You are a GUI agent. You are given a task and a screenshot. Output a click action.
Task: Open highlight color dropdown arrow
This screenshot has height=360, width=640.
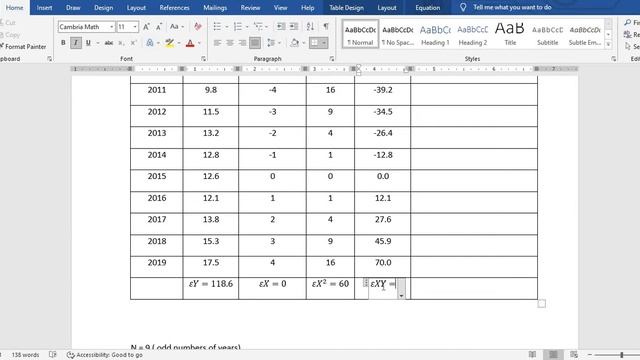tap(179, 43)
